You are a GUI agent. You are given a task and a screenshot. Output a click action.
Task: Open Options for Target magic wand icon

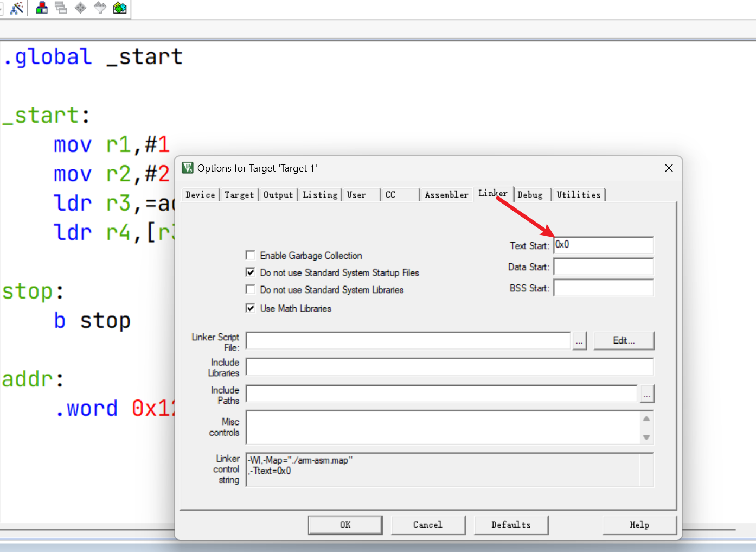coord(17,8)
